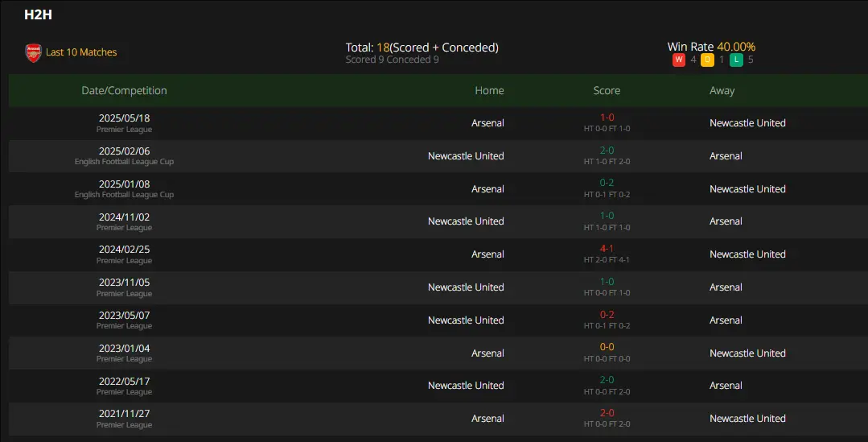Viewport: 868px width, 442px height.
Task: Click Newcastle United away in 2025/05/18 row
Action: 747,123
